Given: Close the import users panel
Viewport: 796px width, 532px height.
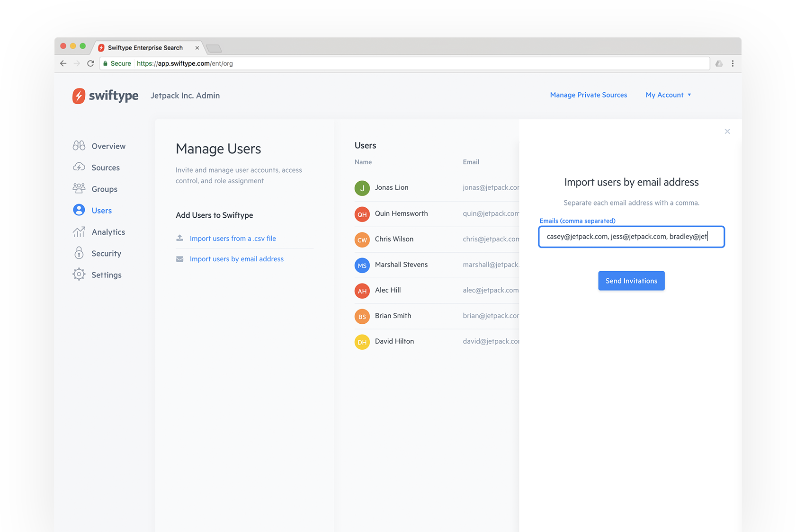Looking at the screenshot, I should tap(727, 132).
